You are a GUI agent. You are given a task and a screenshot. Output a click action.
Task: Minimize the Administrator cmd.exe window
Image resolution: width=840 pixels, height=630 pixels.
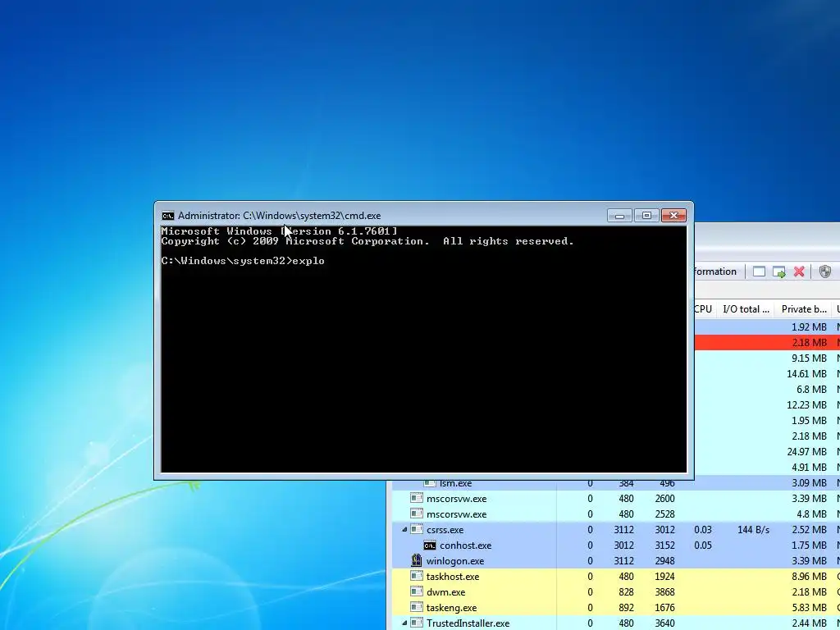619,216
